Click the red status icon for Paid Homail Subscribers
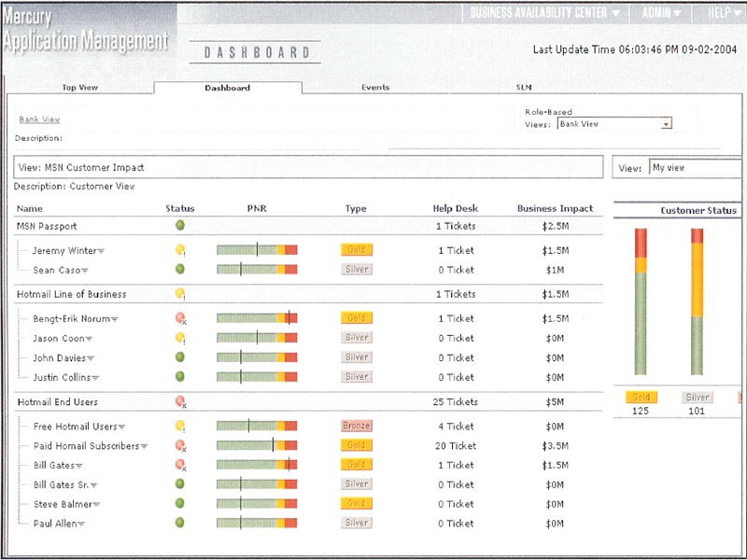747x560 pixels. pos(180,445)
